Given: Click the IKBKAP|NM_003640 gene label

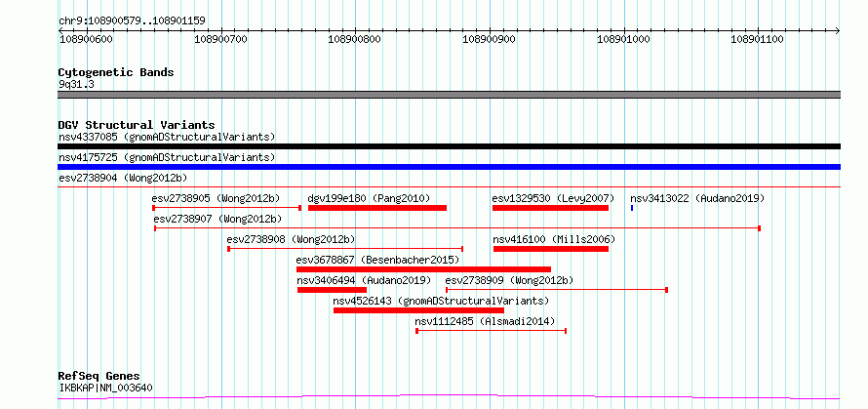Looking at the screenshot, I should (105, 388).
